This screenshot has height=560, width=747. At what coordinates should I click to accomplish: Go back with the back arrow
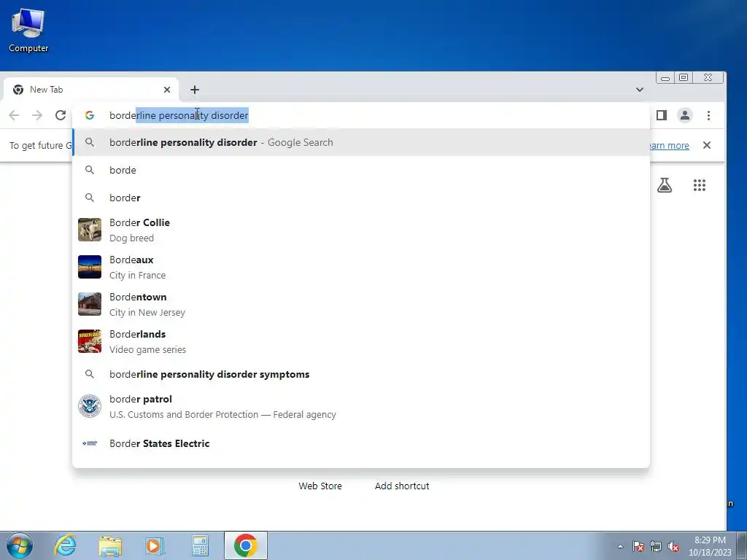click(x=15, y=115)
